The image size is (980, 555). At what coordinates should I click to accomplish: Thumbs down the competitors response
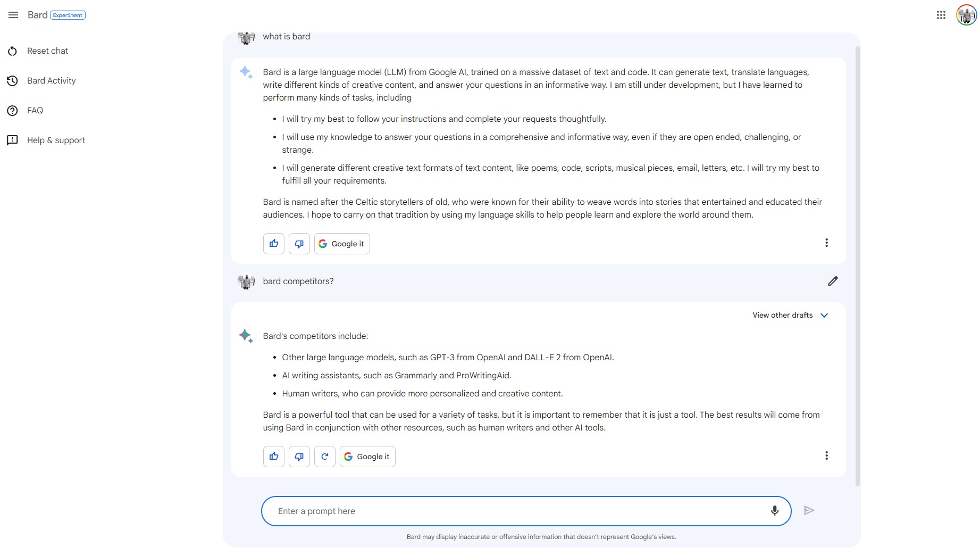coord(299,457)
